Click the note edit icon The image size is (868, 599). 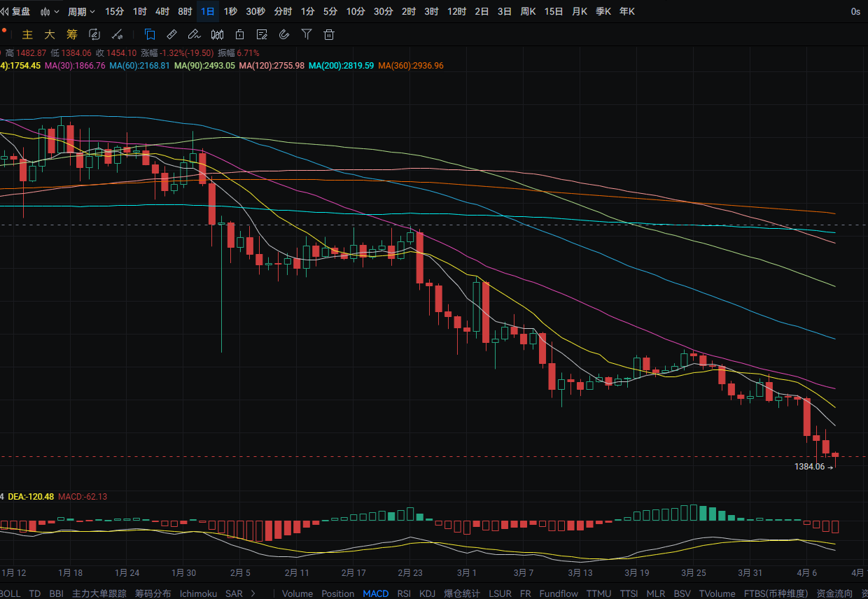(262, 34)
